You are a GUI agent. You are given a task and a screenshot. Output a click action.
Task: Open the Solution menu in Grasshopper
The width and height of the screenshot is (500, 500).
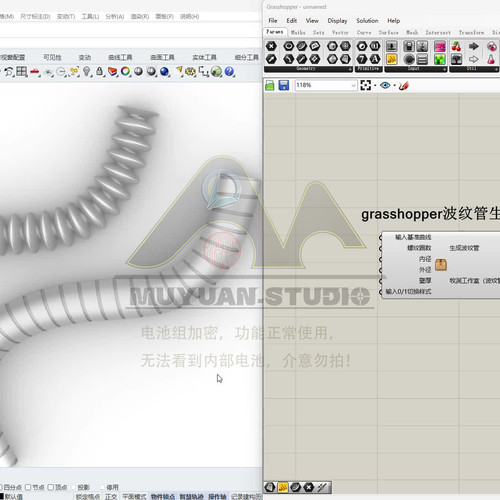(x=367, y=21)
